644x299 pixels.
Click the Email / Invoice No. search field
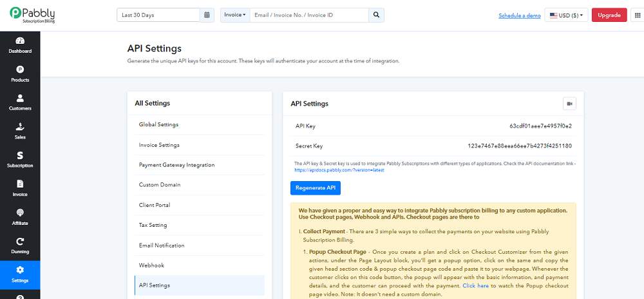[x=309, y=15]
